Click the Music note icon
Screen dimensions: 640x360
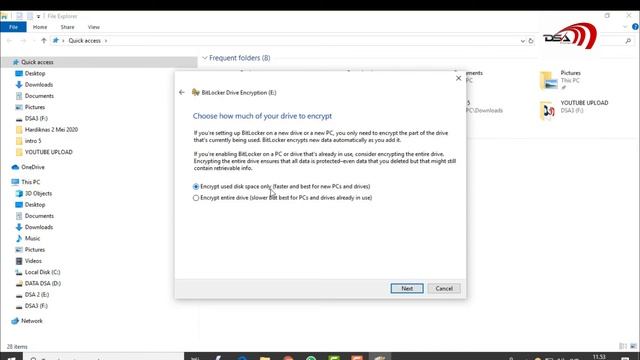coord(19,238)
